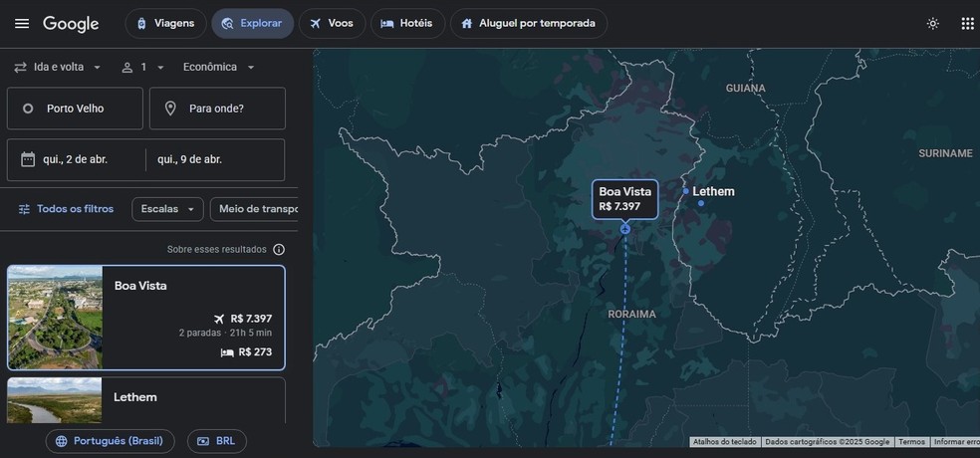Click the Boa Vista price marker on map

(624, 199)
